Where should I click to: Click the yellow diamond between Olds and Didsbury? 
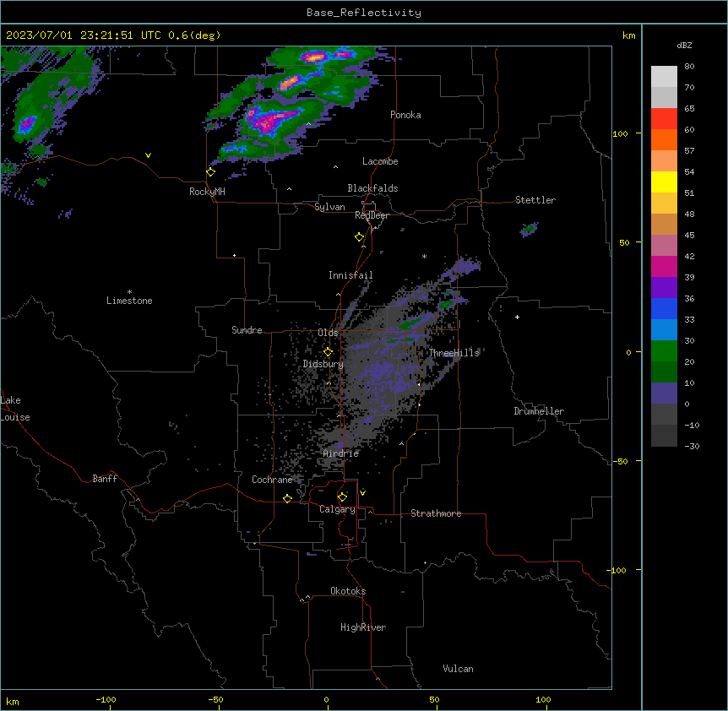tap(328, 352)
